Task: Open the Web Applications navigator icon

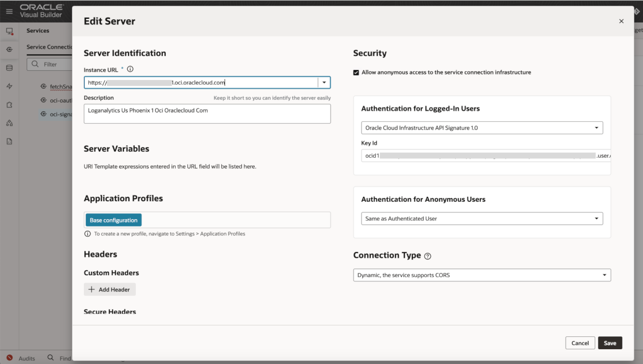Action: pyautogui.click(x=9, y=31)
